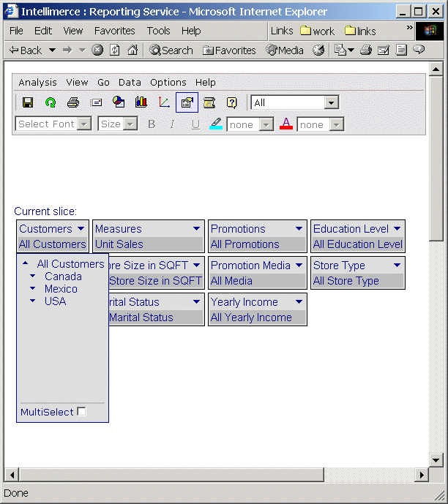The height and width of the screenshot is (504, 448).
Task: Expand the USA tree node arrow
Action: pyautogui.click(x=32, y=301)
